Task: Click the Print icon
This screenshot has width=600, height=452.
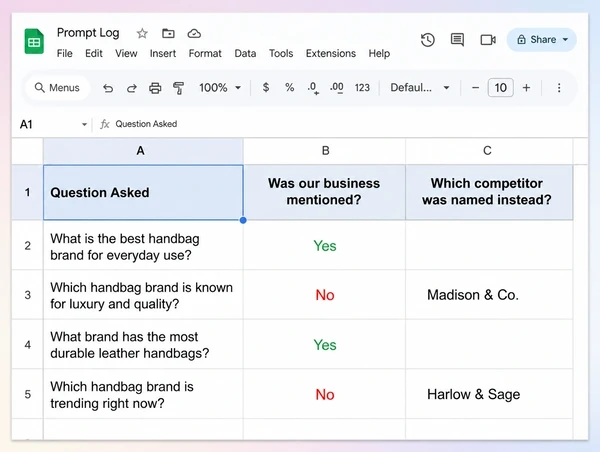Action: click(155, 88)
